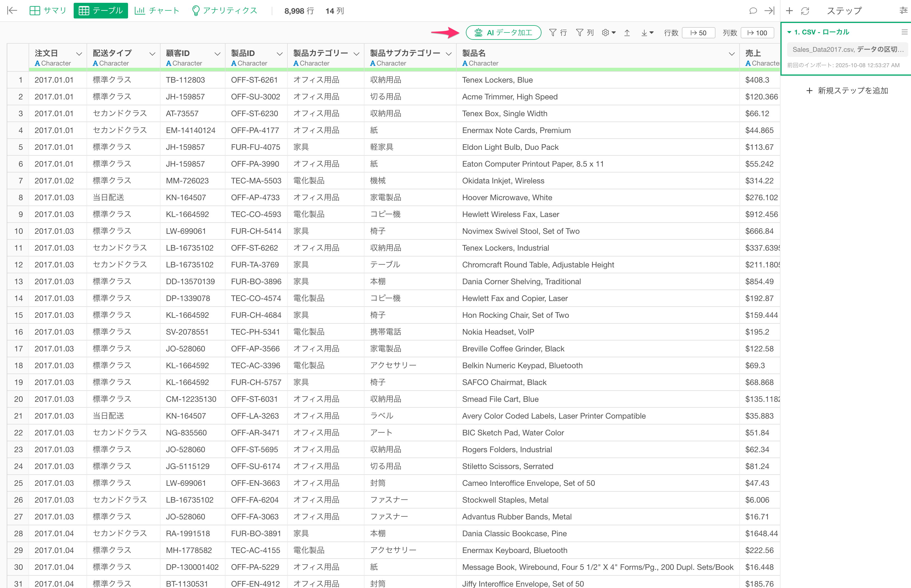Screen dimensions: 911x588
Task: Click the AI データ加工 button
Action: 503,33
